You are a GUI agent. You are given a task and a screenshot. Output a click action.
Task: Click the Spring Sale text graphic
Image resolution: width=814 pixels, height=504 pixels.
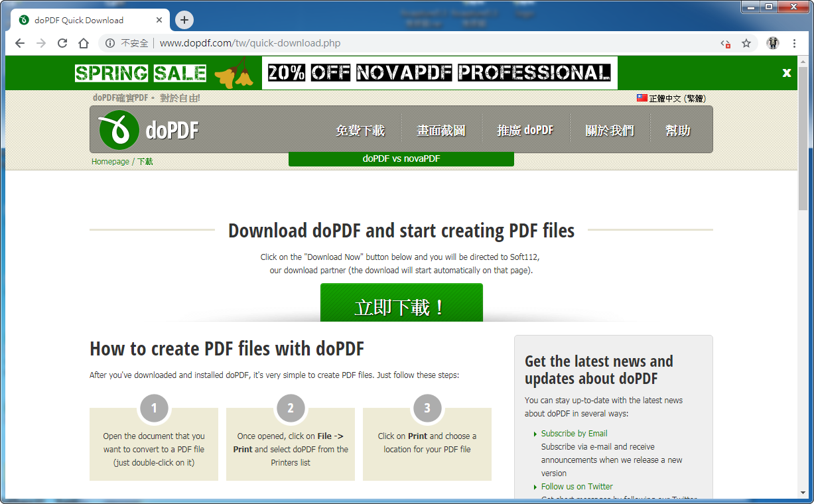coord(141,73)
